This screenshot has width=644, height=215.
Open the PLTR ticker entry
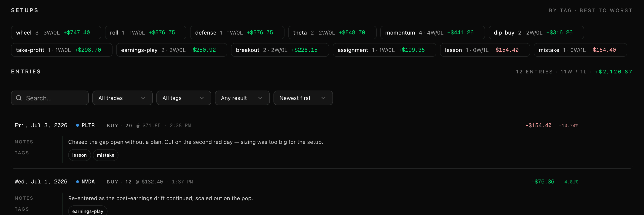[88, 126]
